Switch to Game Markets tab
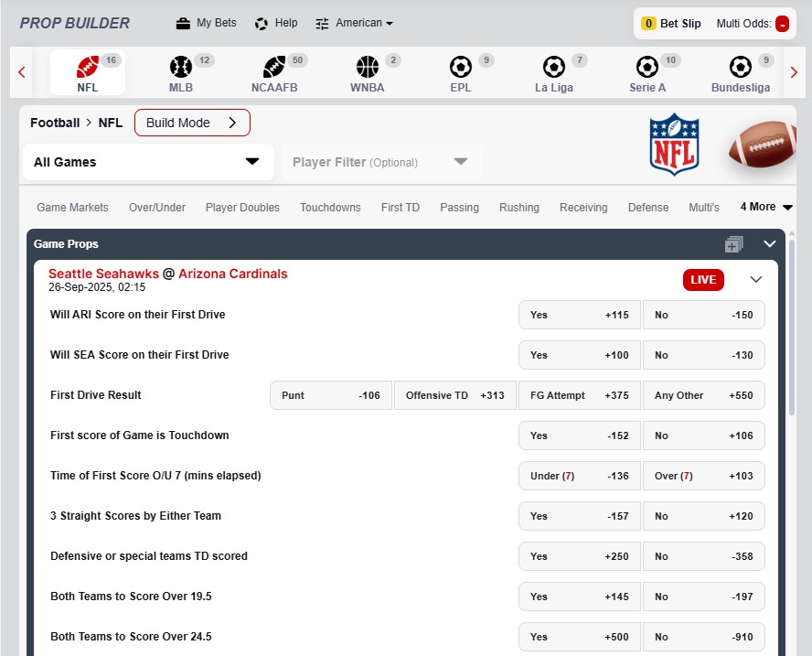 pyautogui.click(x=72, y=208)
